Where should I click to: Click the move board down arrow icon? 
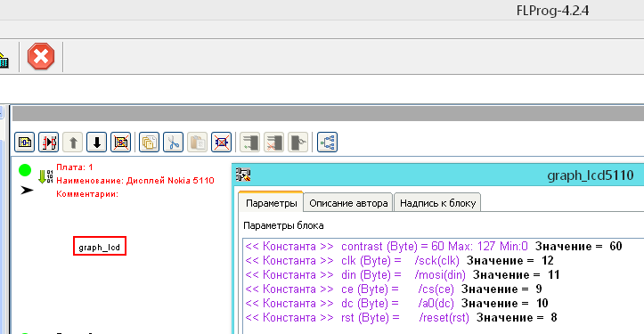click(x=96, y=143)
